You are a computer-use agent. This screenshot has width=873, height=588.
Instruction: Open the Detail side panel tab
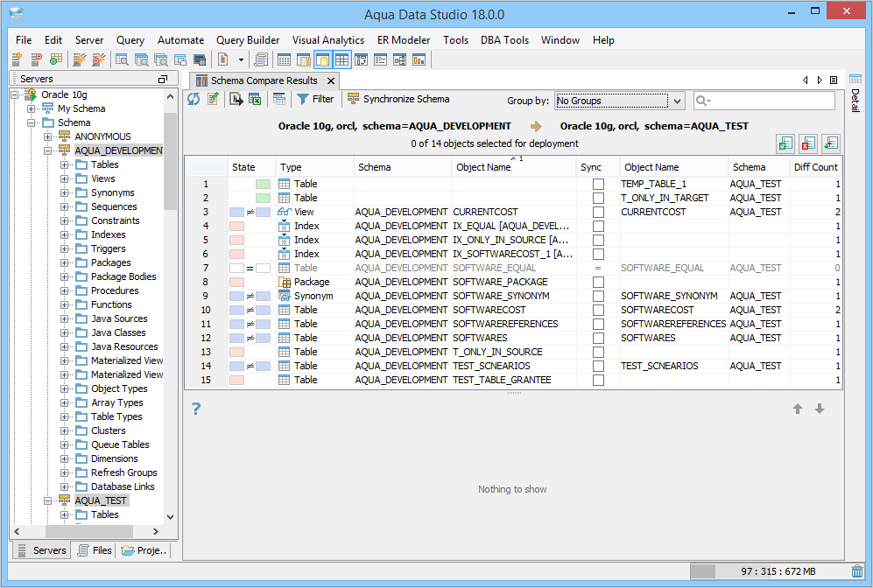[855, 94]
